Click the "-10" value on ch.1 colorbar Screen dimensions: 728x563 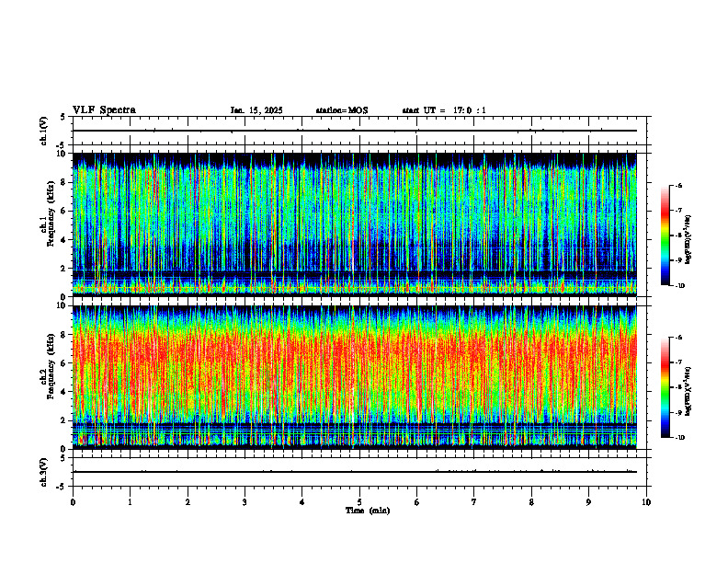pyautogui.click(x=680, y=286)
